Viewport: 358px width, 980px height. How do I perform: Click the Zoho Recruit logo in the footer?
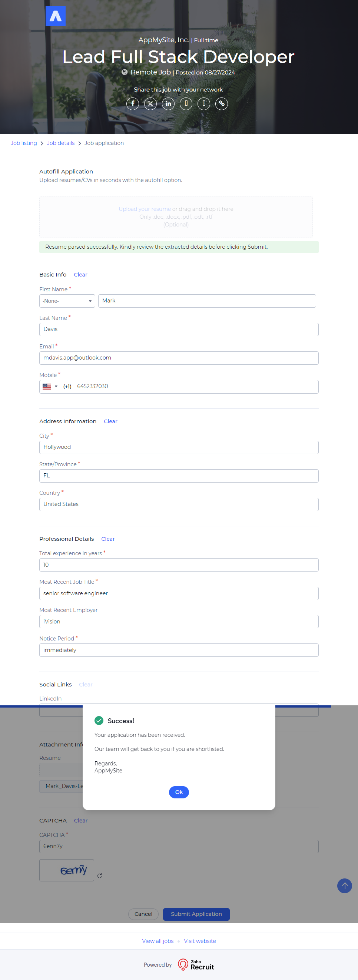(x=196, y=964)
